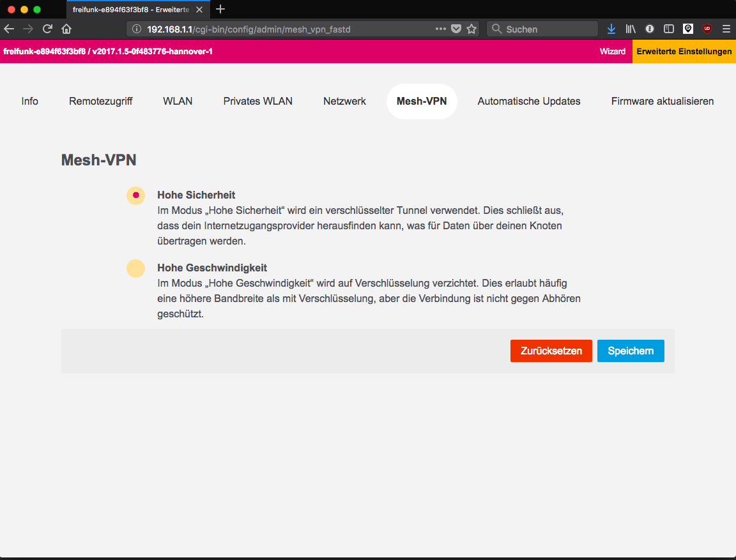Open the Wizard link in header
Screen dimensions: 736x560
(x=612, y=52)
